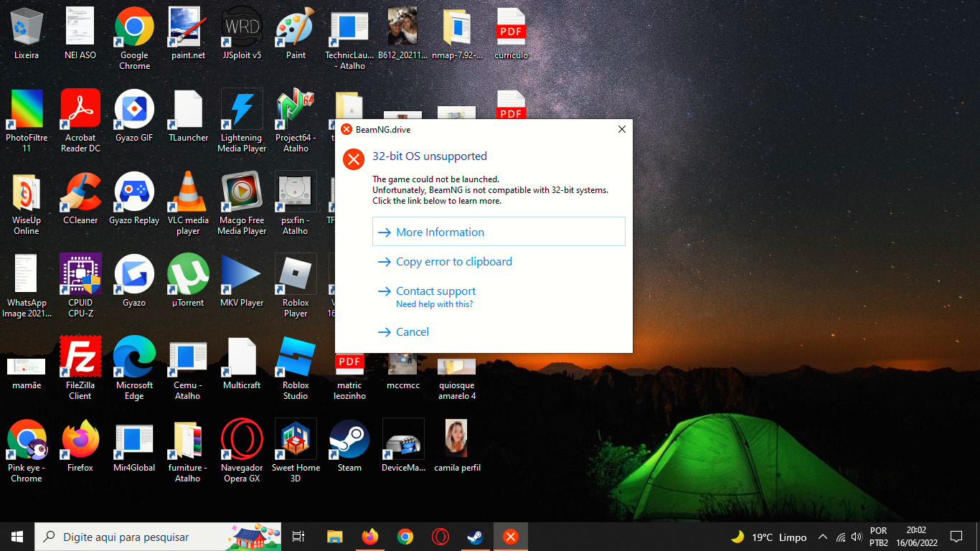
Task: Select the PhotoFiltre 11 shortcut
Action: (27, 109)
